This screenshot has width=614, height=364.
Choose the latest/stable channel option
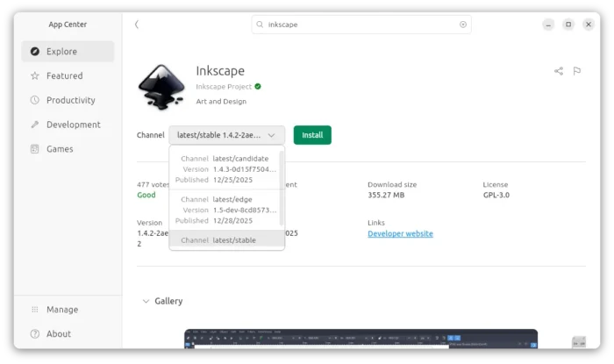pyautogui.click(x=226, y=240)
